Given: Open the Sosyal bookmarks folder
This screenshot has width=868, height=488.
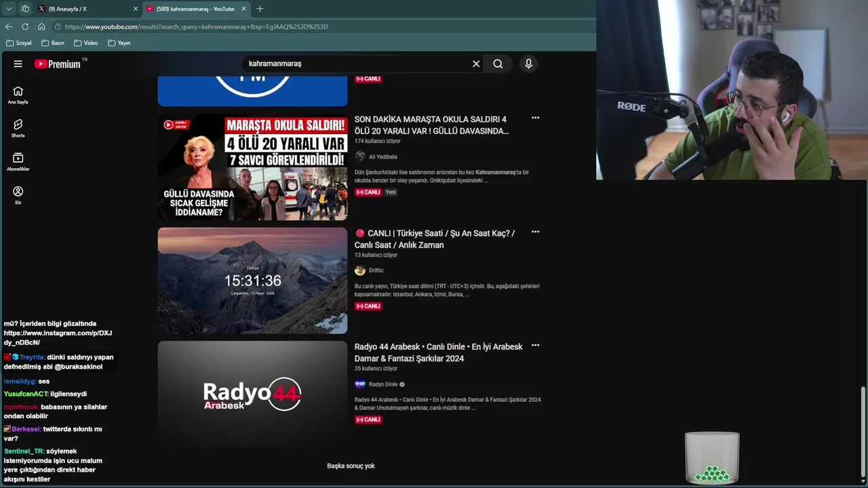Looking at the screenshot, I should click(x=19, y=43).
